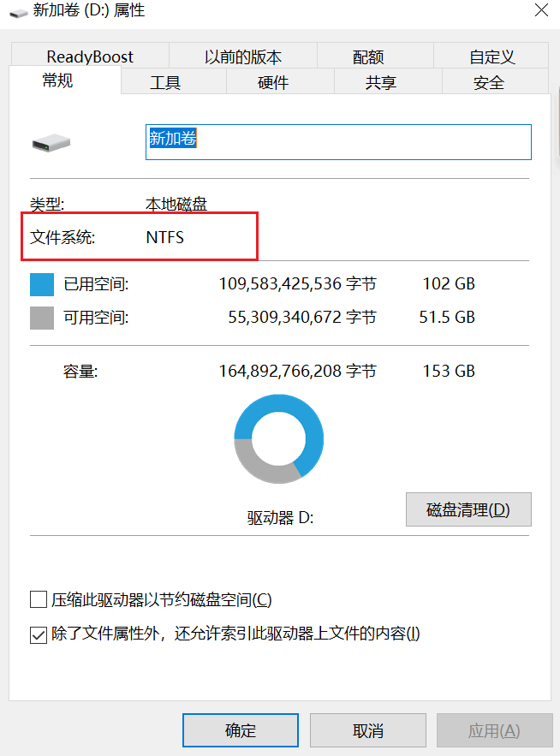Click the drive icon beside the volume name
560x756 pixels.
(x=51, y=141)
